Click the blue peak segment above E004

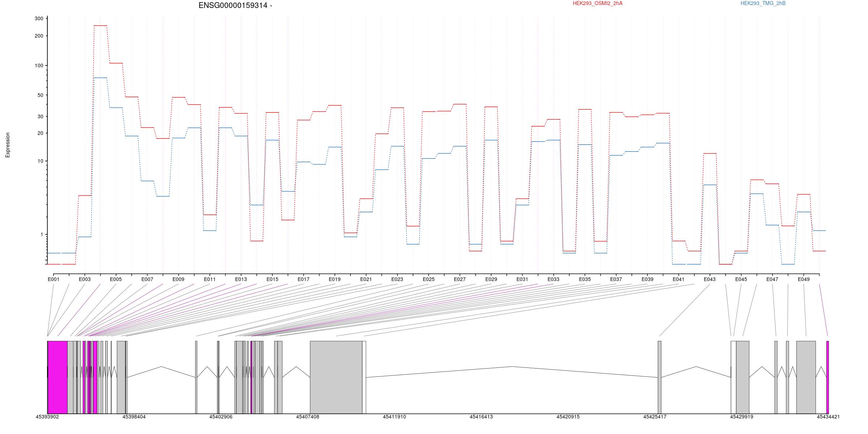100,78
